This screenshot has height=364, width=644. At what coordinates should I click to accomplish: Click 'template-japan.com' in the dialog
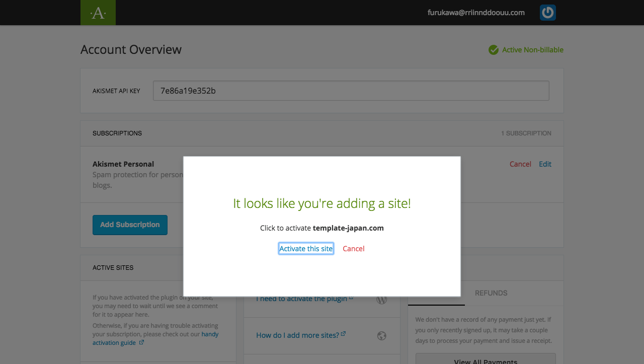(x=348, y=228)
